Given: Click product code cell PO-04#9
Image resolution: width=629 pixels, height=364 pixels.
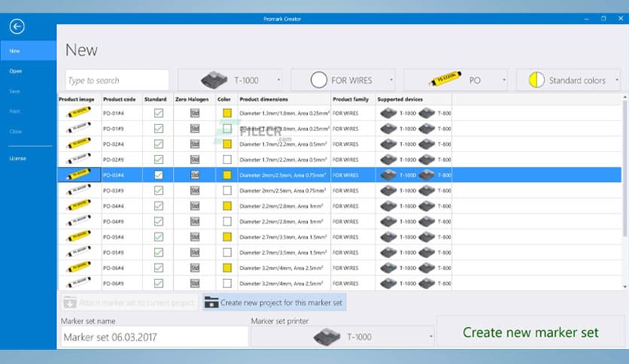Looking at the screenshot, I should pyautogui.click(x=122, y=221).
